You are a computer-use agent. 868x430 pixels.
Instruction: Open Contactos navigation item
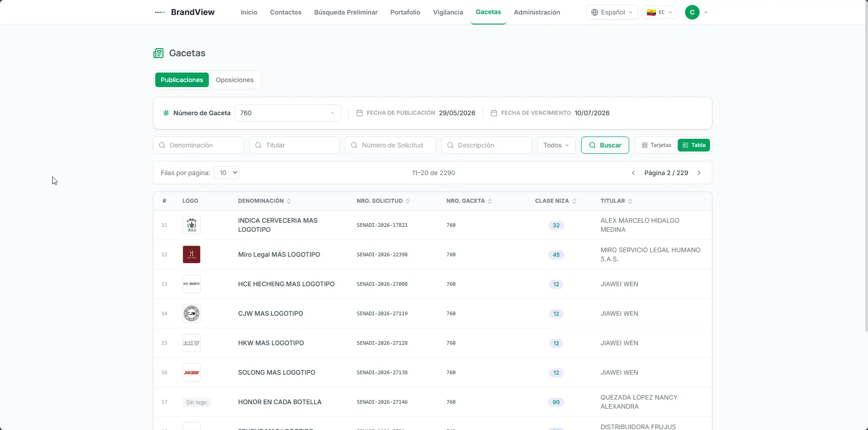pos(286,12)
